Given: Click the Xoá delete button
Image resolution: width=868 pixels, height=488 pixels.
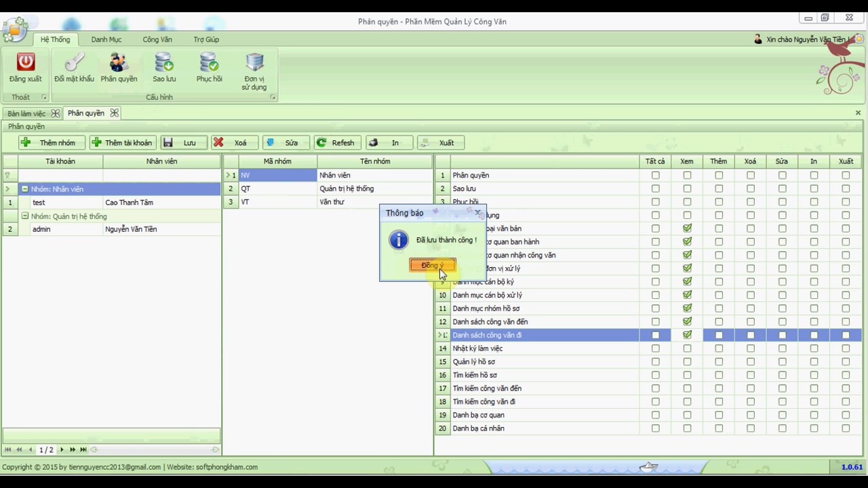Looking at the screenshot, I should (x=234, y=142).
